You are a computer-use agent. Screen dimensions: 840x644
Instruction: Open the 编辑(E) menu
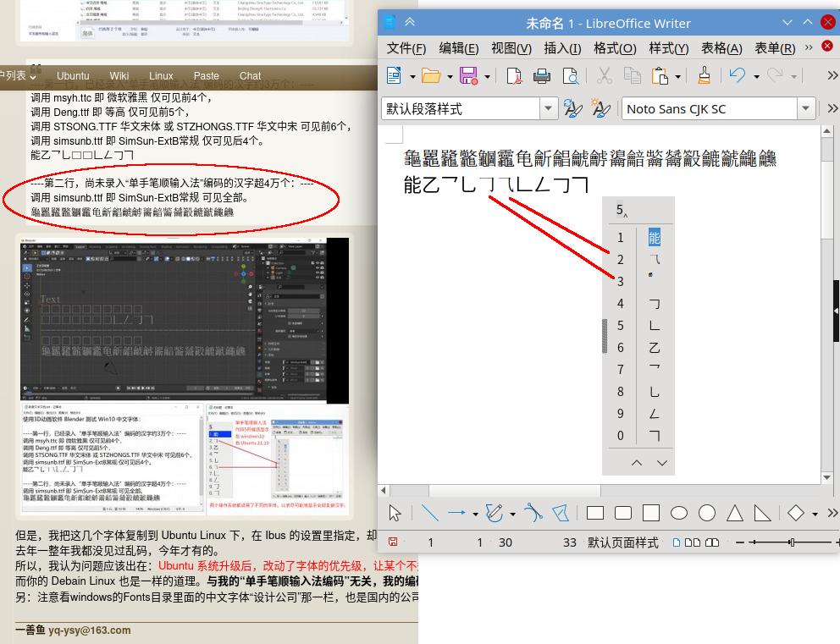[x=459, y=48]
